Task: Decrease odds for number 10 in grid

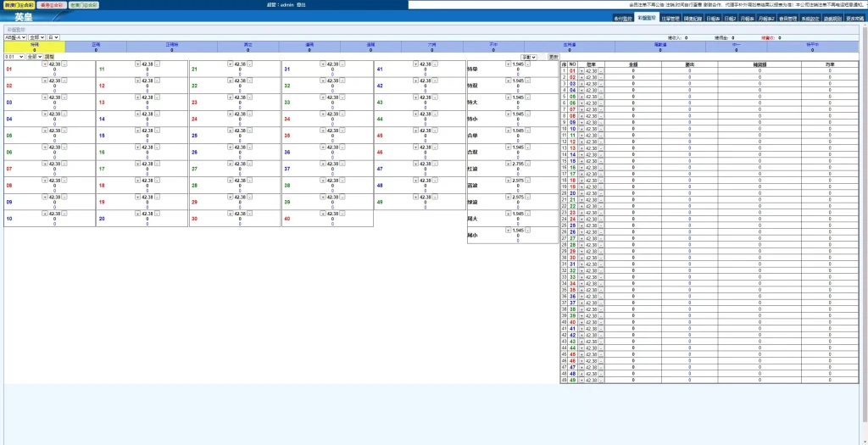Action: click(x=64, y=214)
